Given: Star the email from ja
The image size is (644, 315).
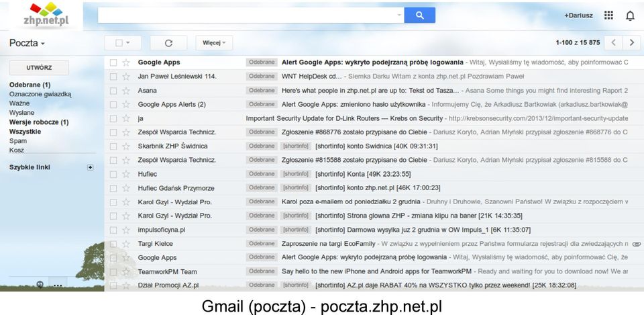Looking at the screenshot, I should point(126,118).
